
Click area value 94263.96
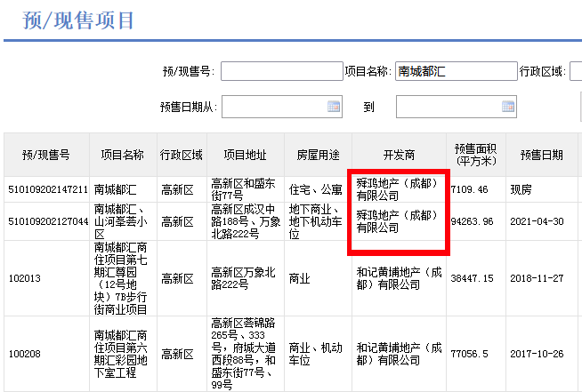coord(472,221)
